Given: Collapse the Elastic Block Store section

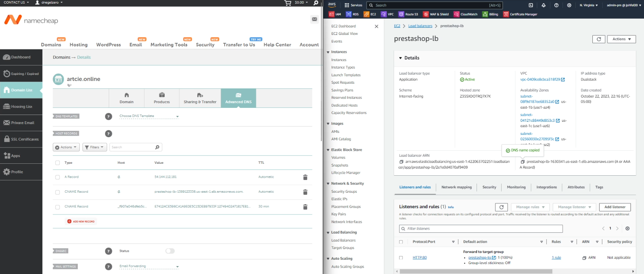Looking at the screenshot, I should click(328, 150).
